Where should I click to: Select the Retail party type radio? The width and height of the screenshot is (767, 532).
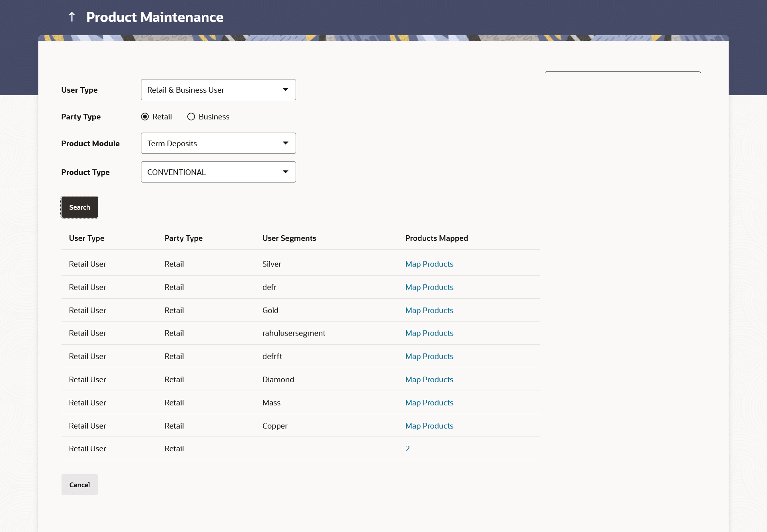[x=145, y=117]
